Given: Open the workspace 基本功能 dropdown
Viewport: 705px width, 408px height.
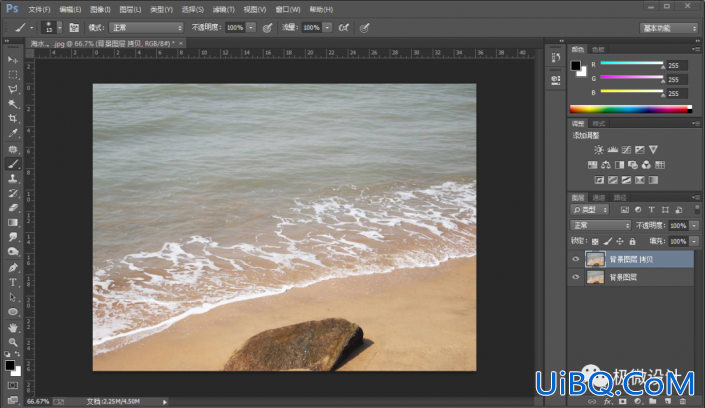Looking at the screenshot, I should [x=669, y=28].
